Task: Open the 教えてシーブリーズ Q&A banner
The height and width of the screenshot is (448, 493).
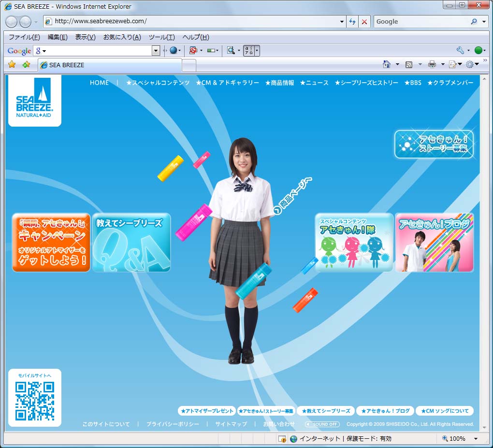Action: [131, 243]
